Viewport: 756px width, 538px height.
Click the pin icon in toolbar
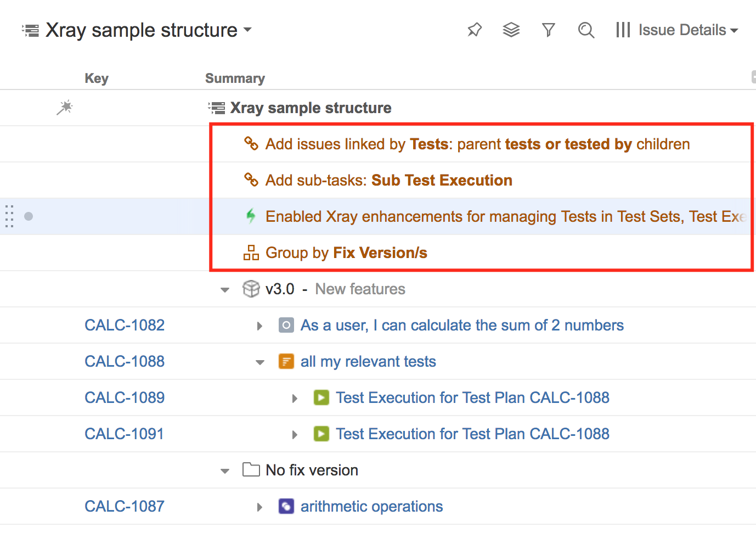475,30
